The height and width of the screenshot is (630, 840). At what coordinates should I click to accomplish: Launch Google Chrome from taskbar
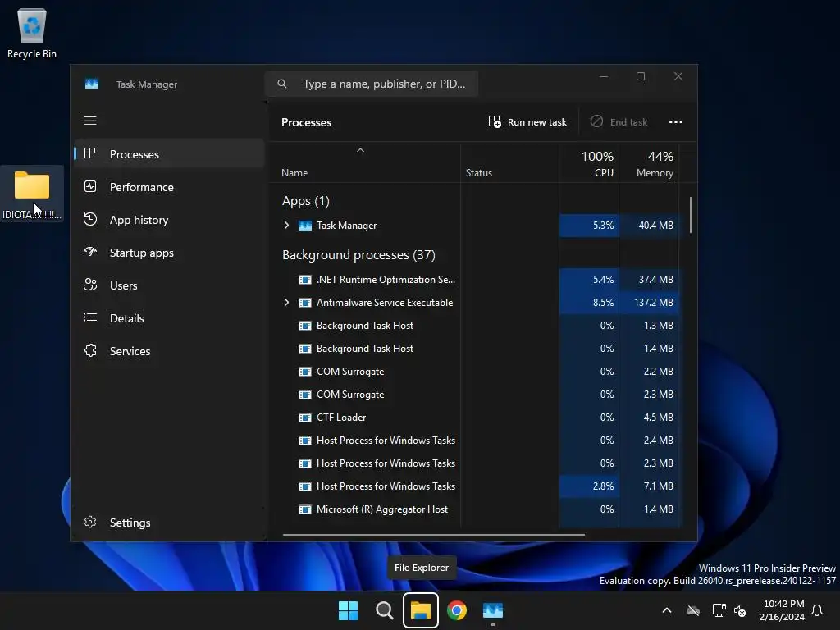[x=457, y=610]
